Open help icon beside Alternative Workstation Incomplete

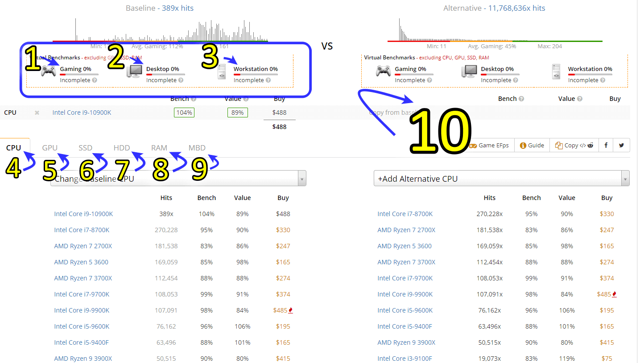click(x=603, y=80)
